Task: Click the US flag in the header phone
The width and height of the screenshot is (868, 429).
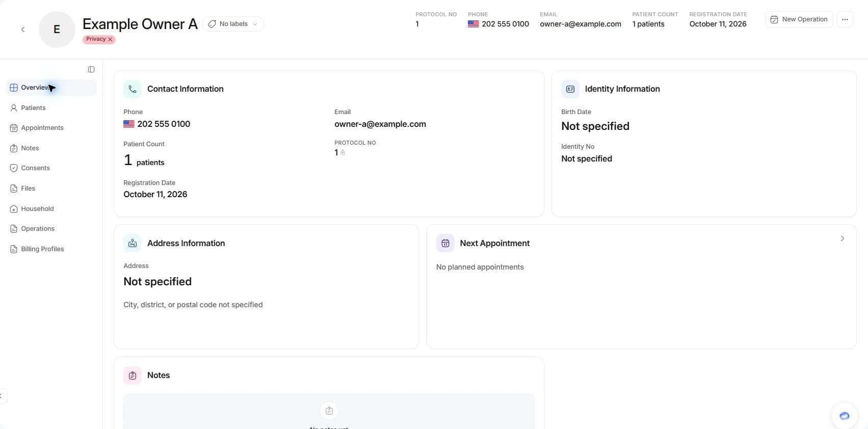Action: 474,24
